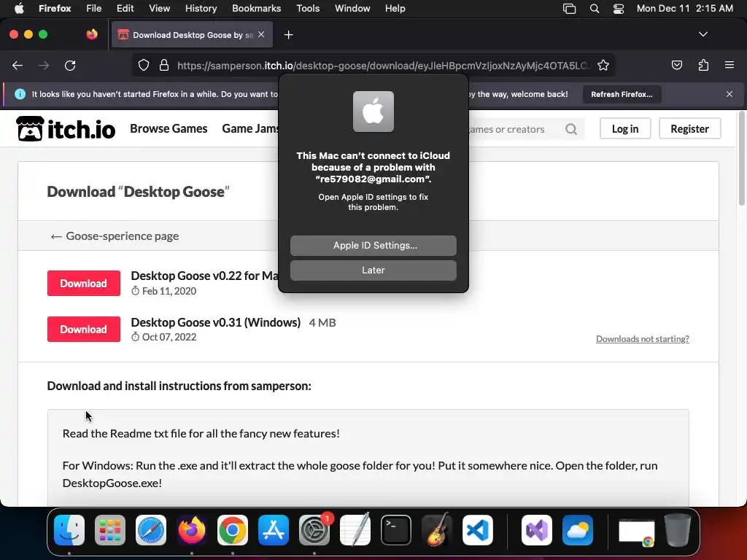
Task: Open Visual Studio purple icon in Dock
Action: pyautogui.click(x=537, y=530)
